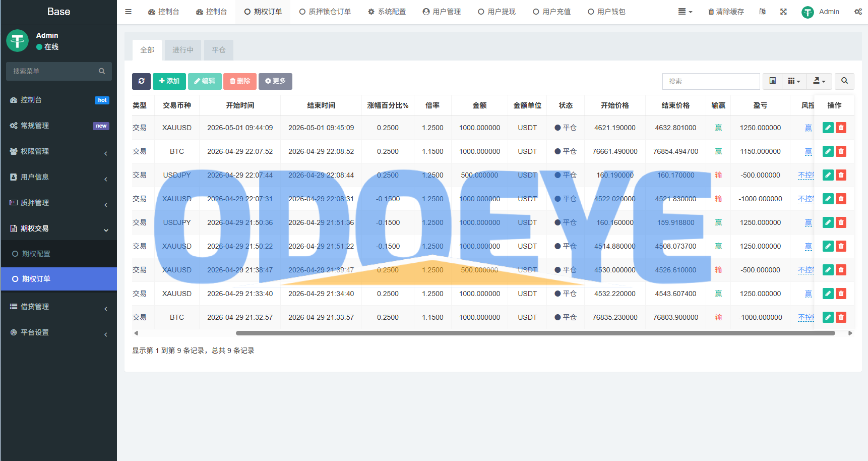Edit the USDJPY order from 22:07:44
This screenshot has width=868, height=461.
coord(828,175)
